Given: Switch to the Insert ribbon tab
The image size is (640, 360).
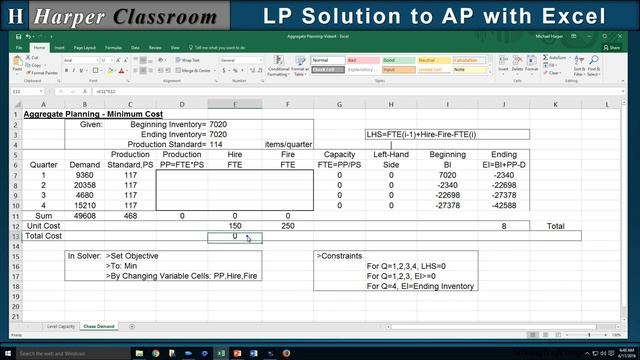Looking at the screenshot, I should point(59,48).
